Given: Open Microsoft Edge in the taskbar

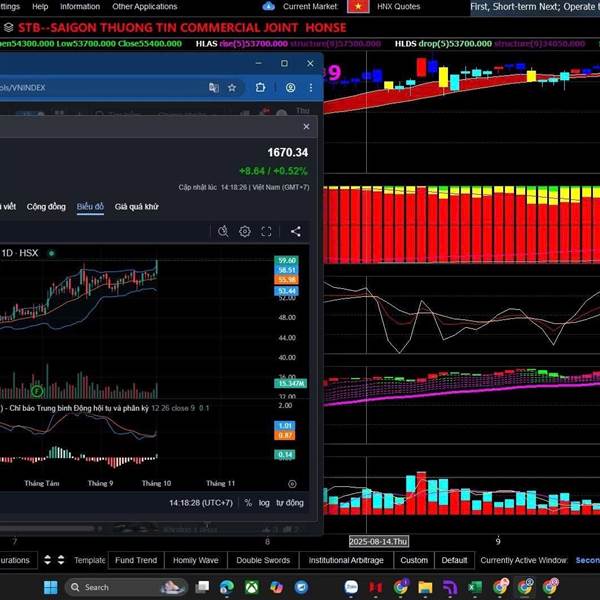Looking at the screenshot, I should tap(227, 587).
